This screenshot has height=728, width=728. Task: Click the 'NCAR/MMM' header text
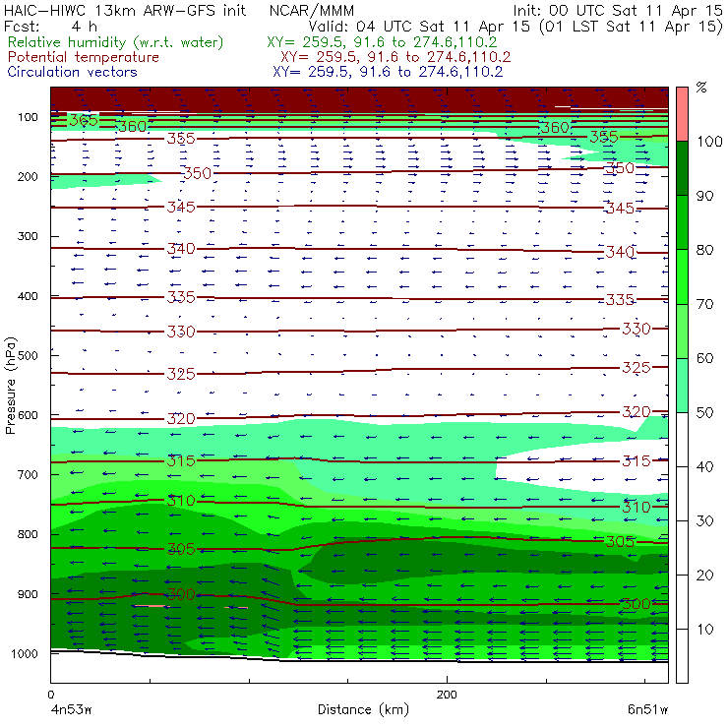coord(312,10)
